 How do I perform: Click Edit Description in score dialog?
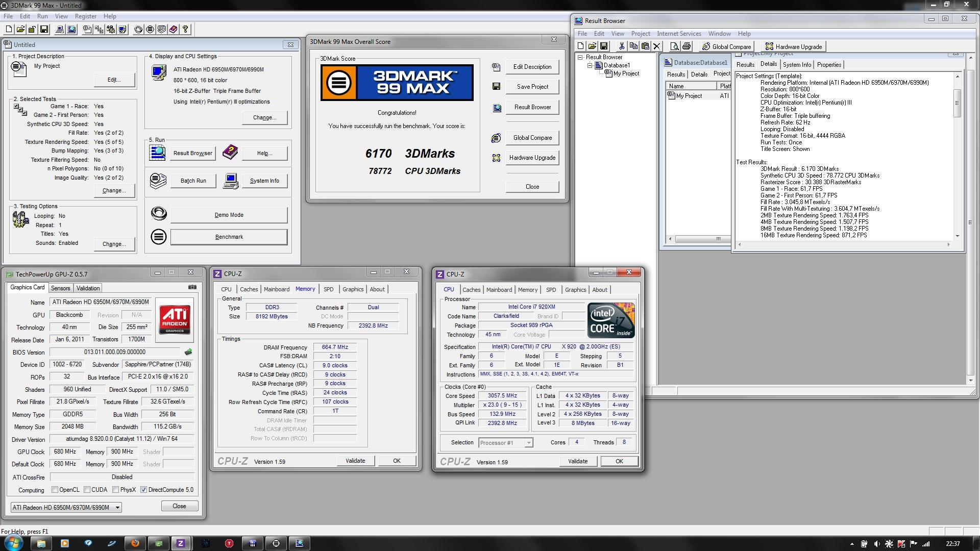pos(532,67)
